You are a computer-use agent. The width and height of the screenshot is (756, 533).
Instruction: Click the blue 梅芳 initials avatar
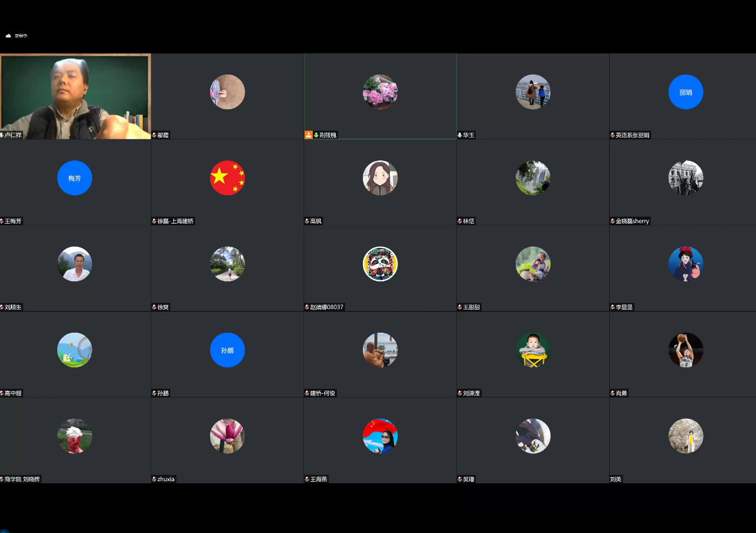pos(75,178)
